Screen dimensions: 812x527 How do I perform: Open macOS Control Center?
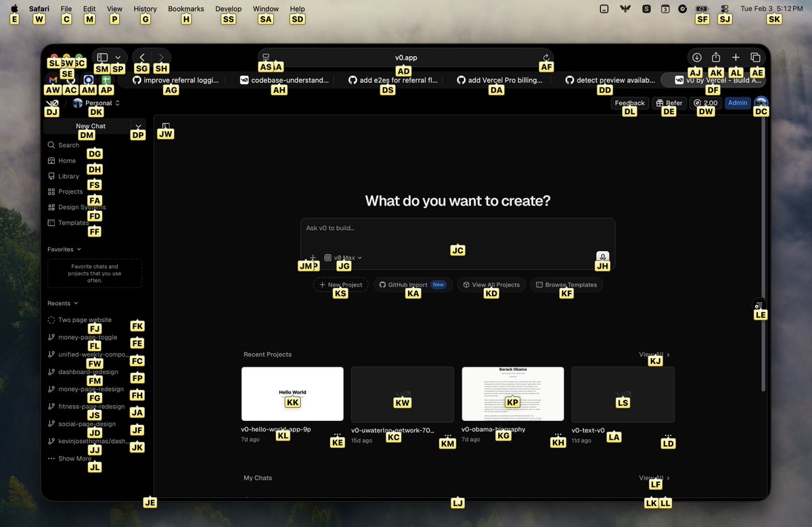[725, 9]
